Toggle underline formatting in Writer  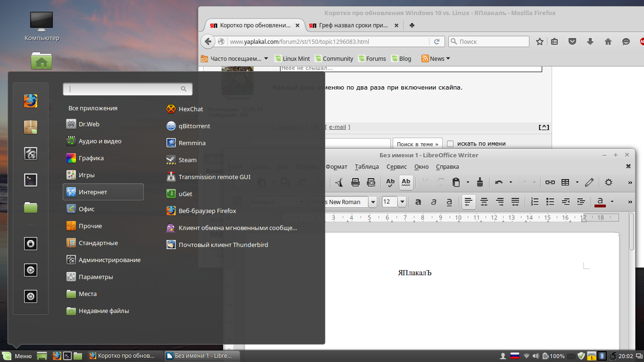point(449,202)
